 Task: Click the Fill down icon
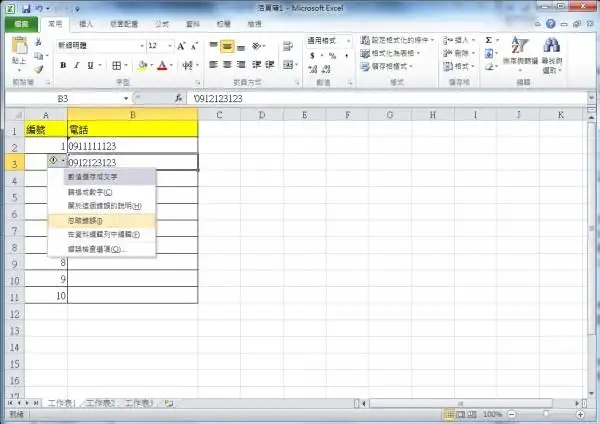pyautogui.click(x=489, y=54)
